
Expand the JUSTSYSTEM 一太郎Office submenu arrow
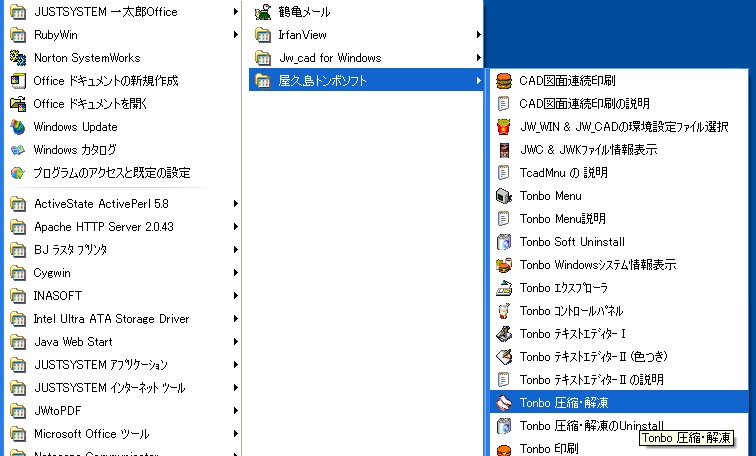pyautogui.click(x=235, y=12)
